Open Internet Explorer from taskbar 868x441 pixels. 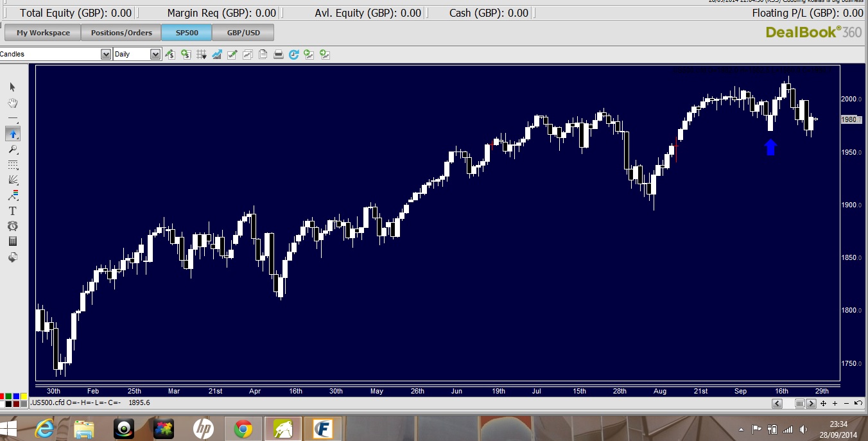click(46, 428)
